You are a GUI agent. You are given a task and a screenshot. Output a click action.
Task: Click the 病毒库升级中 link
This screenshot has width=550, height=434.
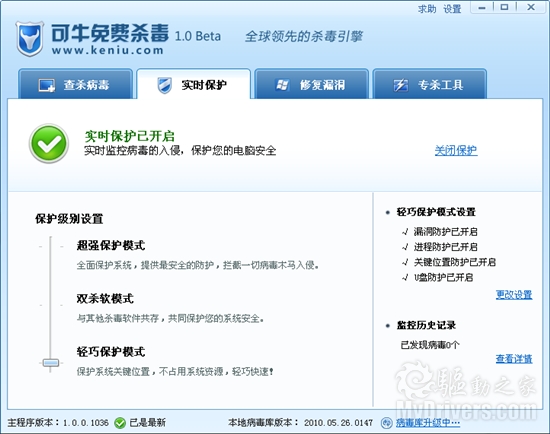[428, 423]
